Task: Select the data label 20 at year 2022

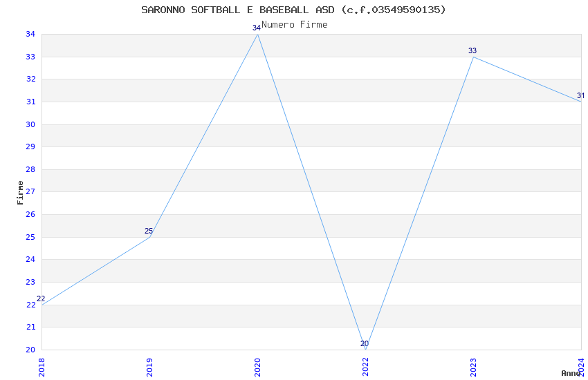Action: pos(365,343)
